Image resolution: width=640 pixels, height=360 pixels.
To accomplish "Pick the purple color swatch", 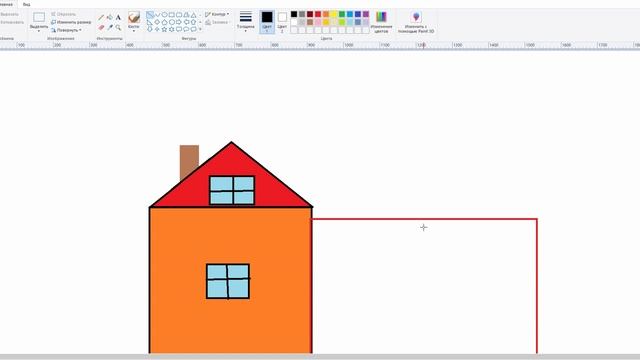I will click(x=366, y=14).
